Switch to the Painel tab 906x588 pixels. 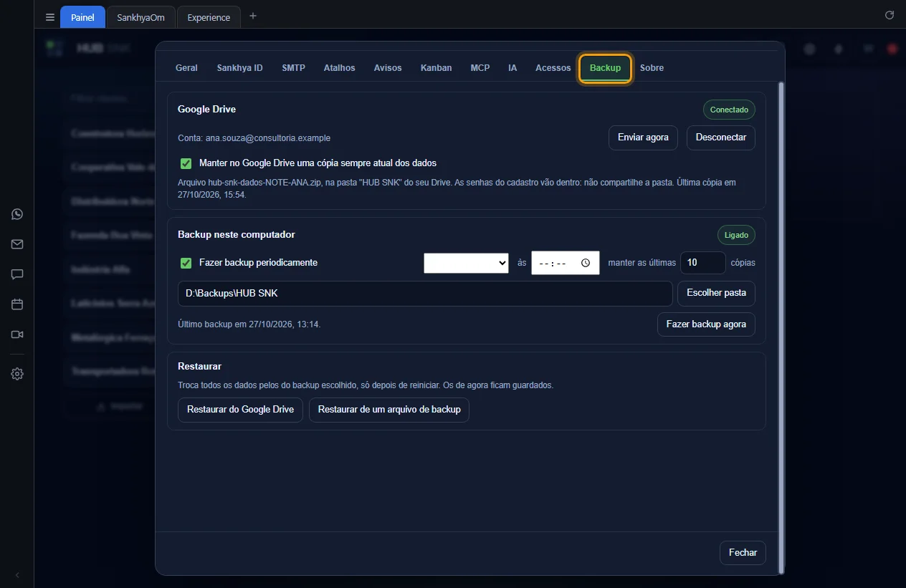(82, 17)
